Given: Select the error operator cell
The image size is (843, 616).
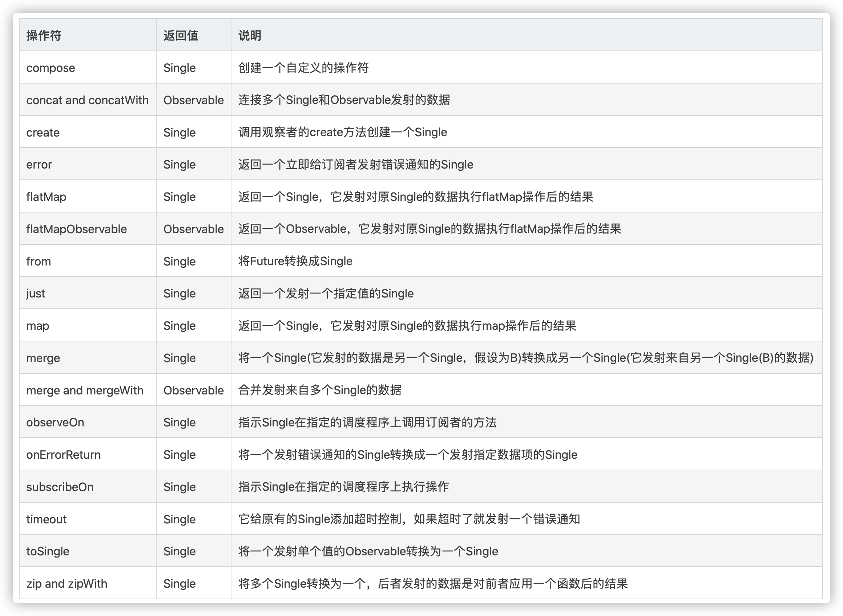Looking at the screenshot, I should click(x=39, y=165).
